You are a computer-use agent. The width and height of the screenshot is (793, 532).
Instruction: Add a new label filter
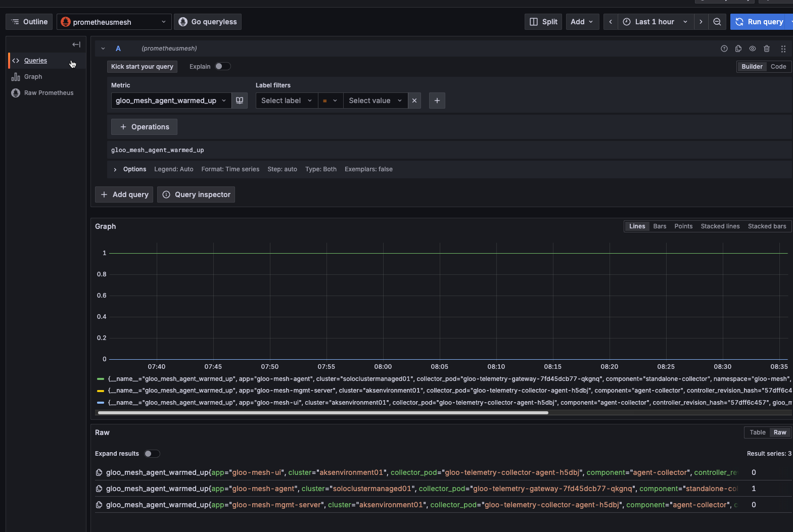point(437,101)
